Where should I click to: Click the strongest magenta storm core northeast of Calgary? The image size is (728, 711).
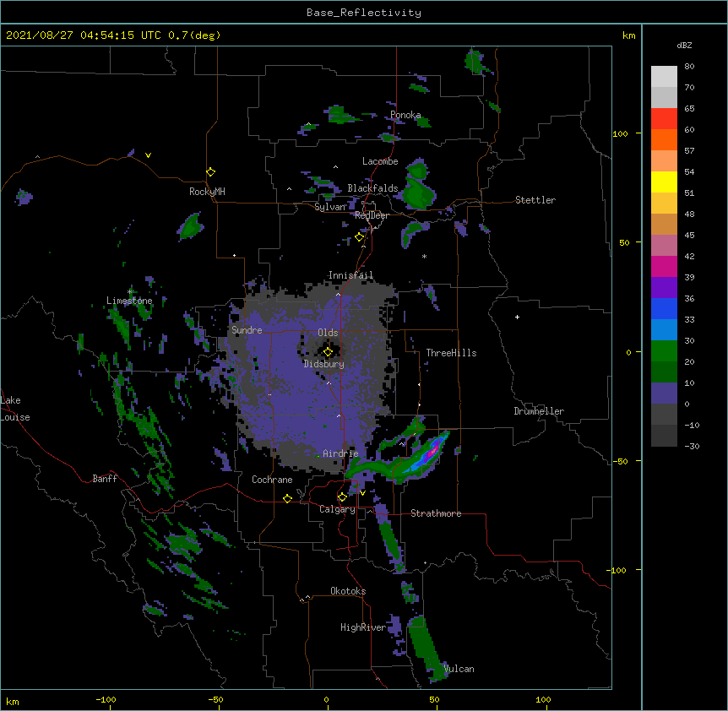tap(433, 450)
